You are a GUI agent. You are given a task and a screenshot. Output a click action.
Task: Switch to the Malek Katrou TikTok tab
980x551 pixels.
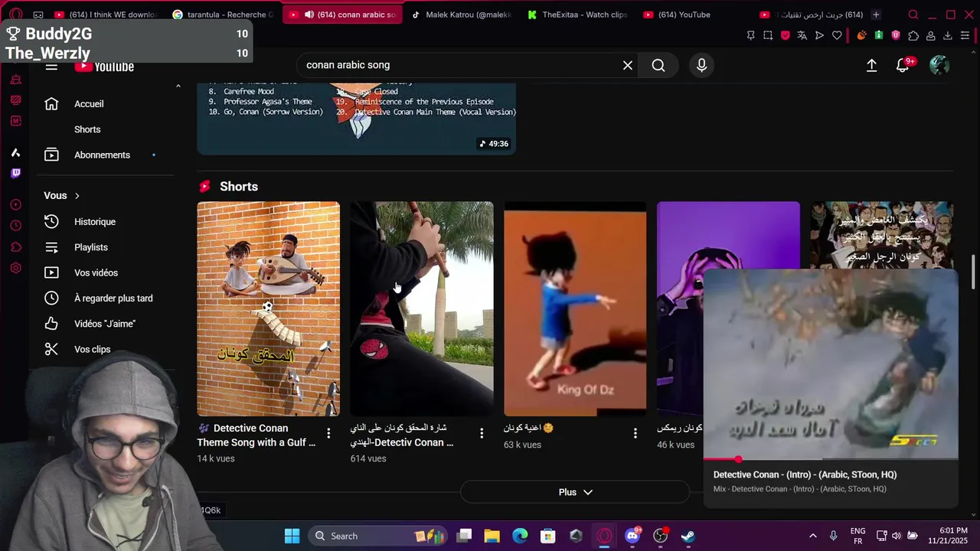coord(462,15)
